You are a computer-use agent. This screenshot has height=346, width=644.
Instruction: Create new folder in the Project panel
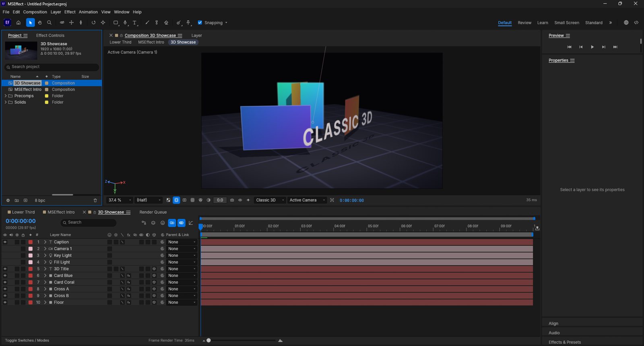[17, 200]
